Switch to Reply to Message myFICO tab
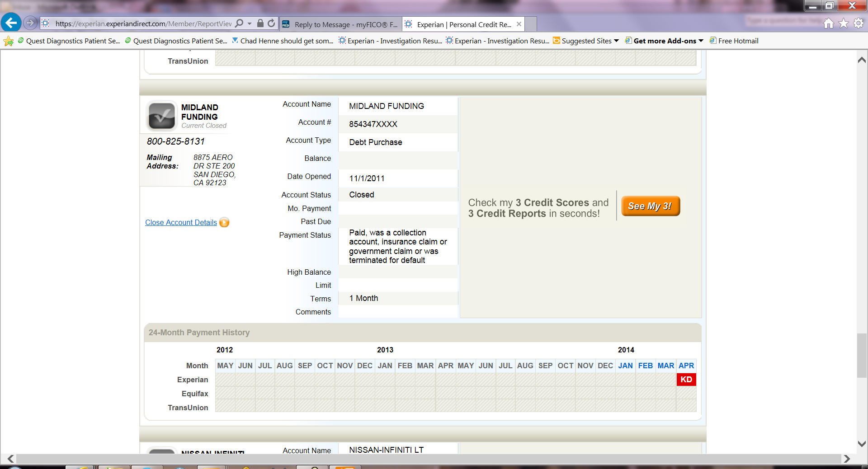 click(340, 24)
